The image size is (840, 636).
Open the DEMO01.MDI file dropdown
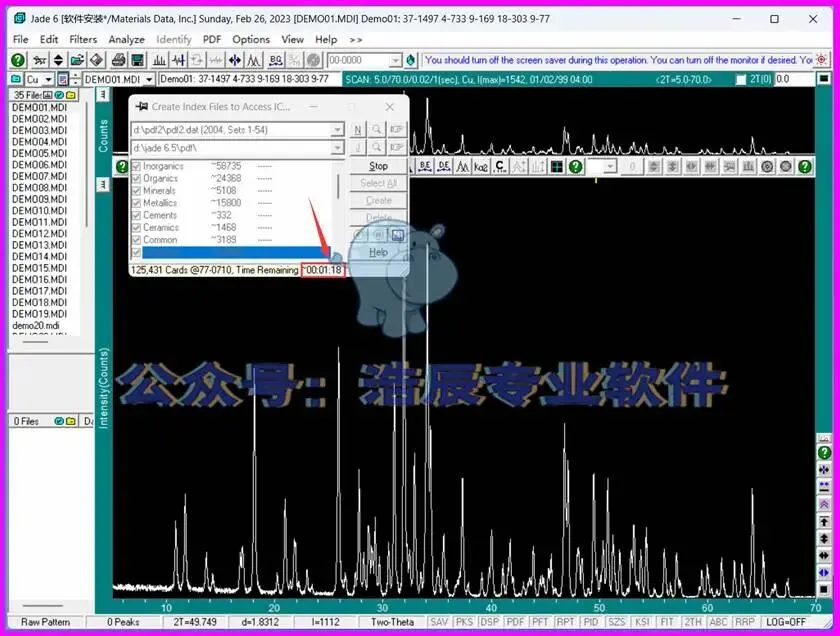tap(149, 79)
